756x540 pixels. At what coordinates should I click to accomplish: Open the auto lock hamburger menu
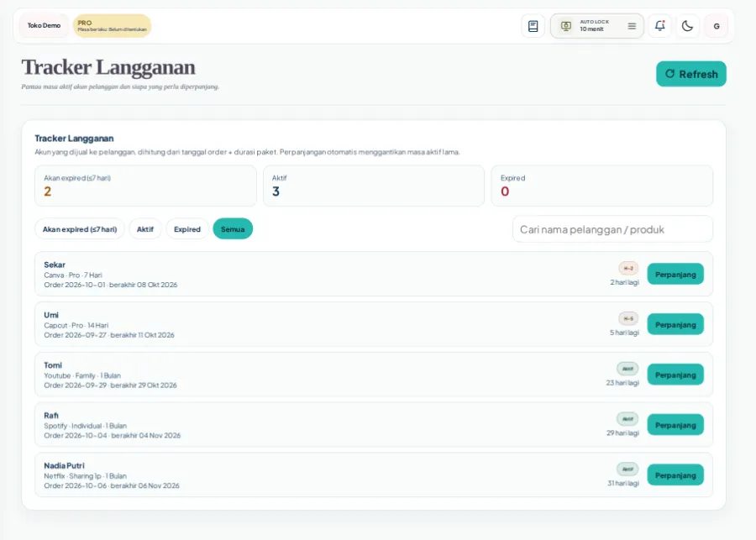pos(632,26)
